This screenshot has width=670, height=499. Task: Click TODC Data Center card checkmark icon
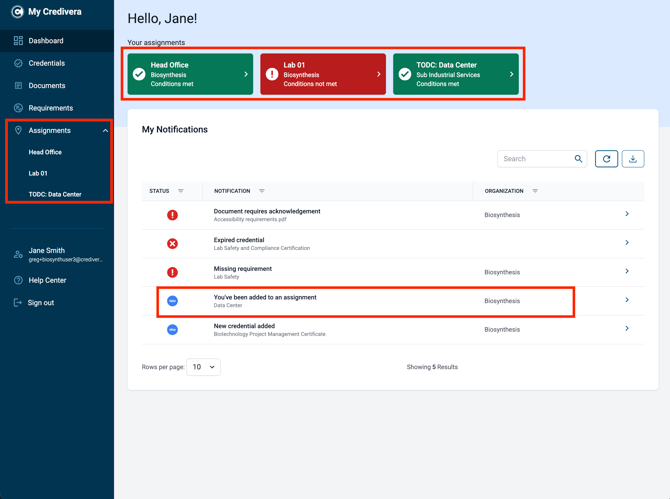405,74
